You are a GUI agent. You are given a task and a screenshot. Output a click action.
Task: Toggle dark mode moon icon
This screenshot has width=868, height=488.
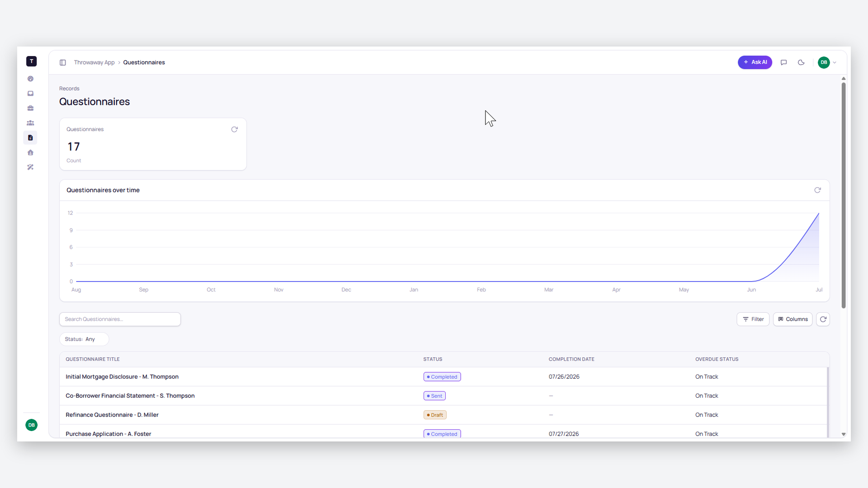pos(801,62)
